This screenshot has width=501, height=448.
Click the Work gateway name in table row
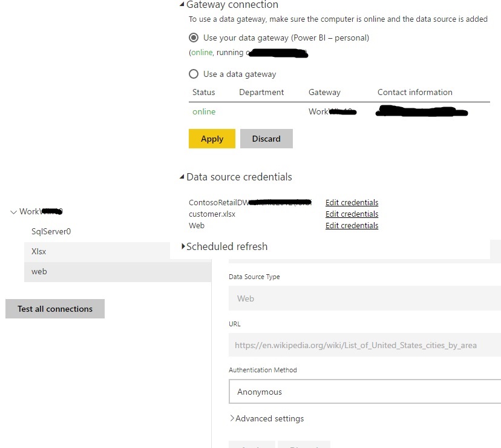pos(332,111)
